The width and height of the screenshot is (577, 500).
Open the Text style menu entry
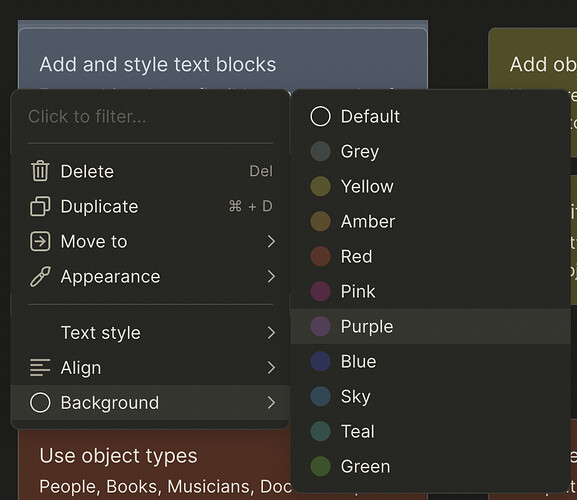tap(150, 333)
